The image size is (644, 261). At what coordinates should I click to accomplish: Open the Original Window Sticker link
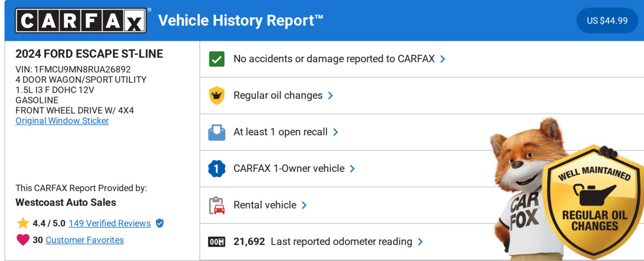pos(62,121)
